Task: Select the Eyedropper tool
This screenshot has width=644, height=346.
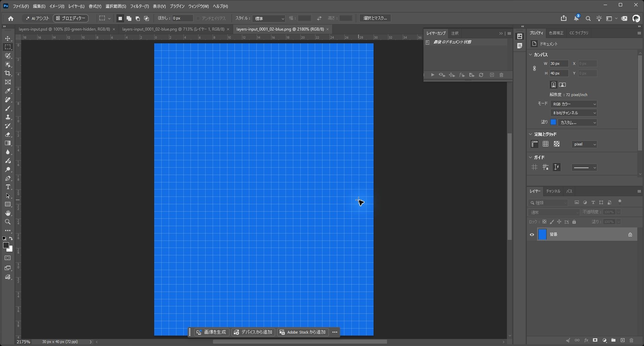Action: click(8, 91)
